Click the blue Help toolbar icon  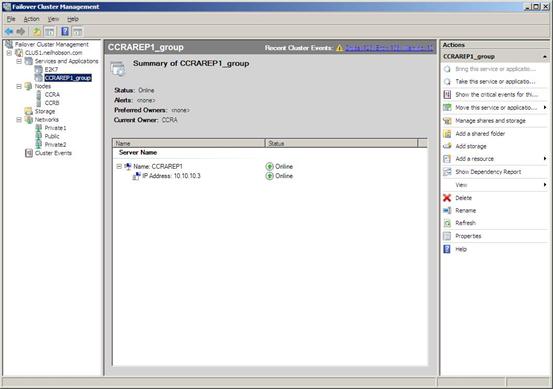pyautogui.click(x=65, y=32)
